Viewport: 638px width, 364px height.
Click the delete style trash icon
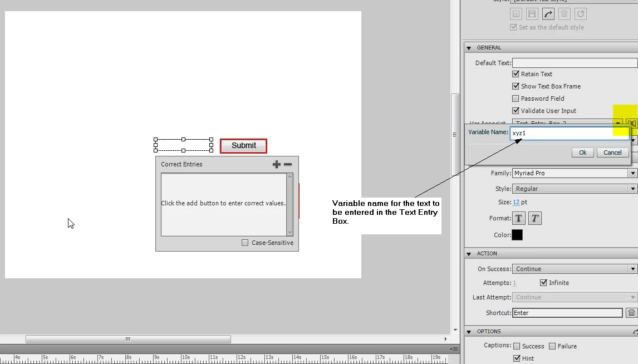click(x=565, y=14)
